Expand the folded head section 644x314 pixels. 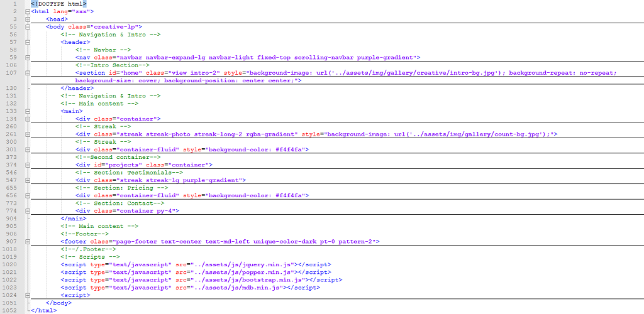click(28, 19)
